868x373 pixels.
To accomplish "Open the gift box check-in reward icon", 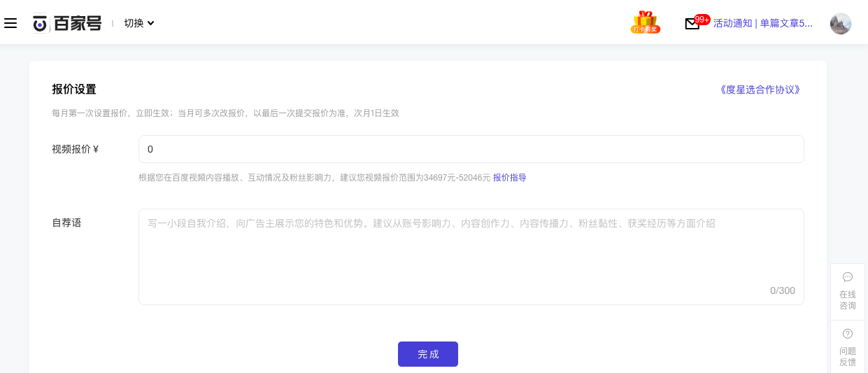I will 645,22.
